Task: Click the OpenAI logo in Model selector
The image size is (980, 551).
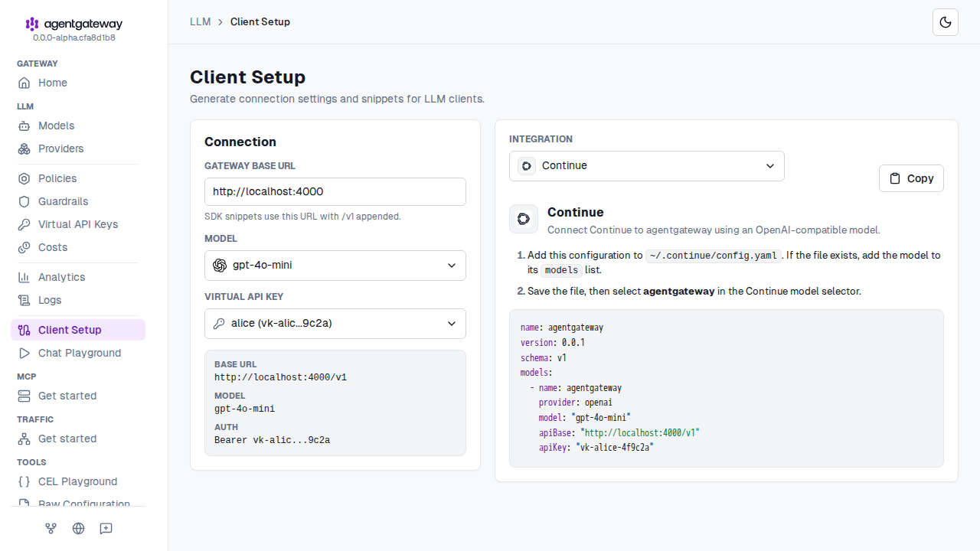Action: click(x=220, y=266)
